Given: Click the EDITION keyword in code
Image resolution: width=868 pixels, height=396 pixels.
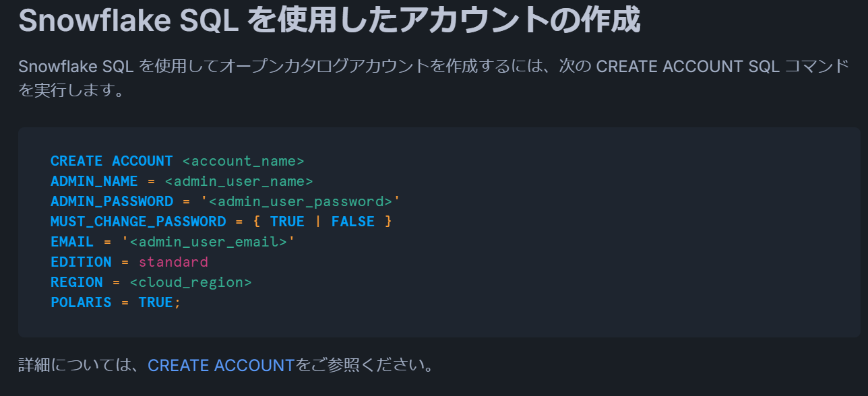Looking at the screenshot, I should pyautogui.click(x=81, y=262).
